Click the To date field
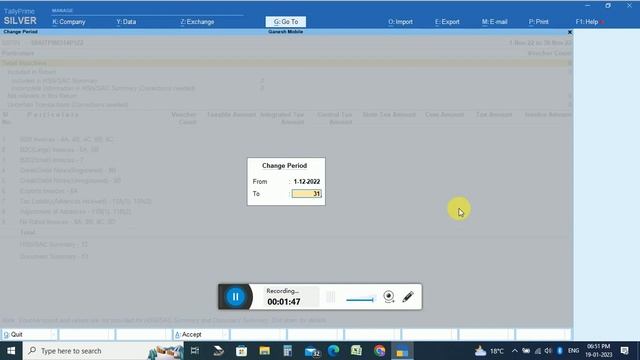 coord(307,194)
